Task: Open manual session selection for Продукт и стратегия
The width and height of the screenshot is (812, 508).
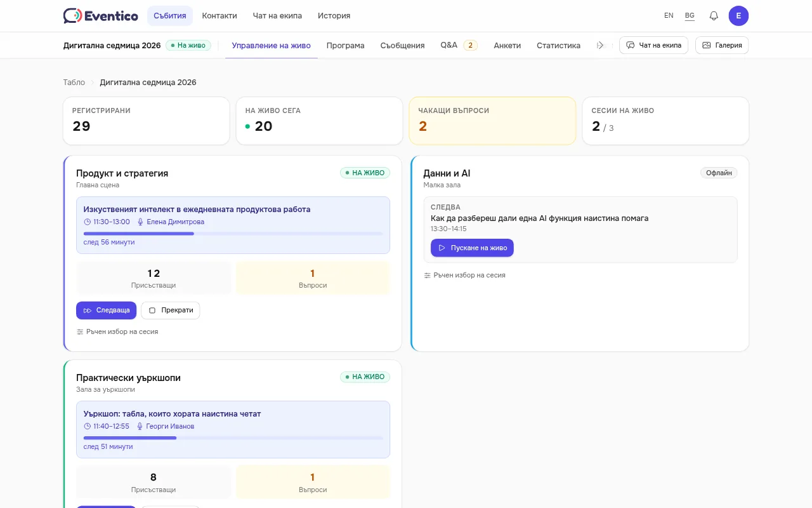Action: (x=117, y=331)
